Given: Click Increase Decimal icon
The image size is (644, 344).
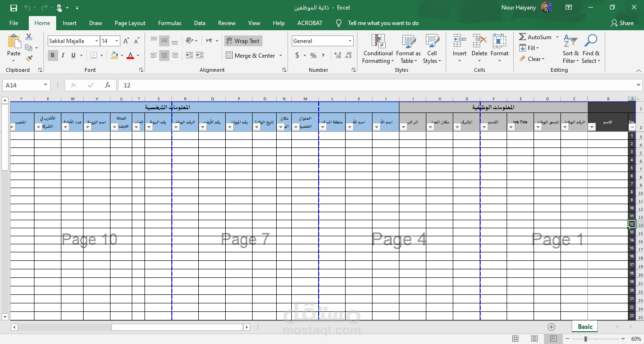Looking at the screenshot, I should coord(338,55).
